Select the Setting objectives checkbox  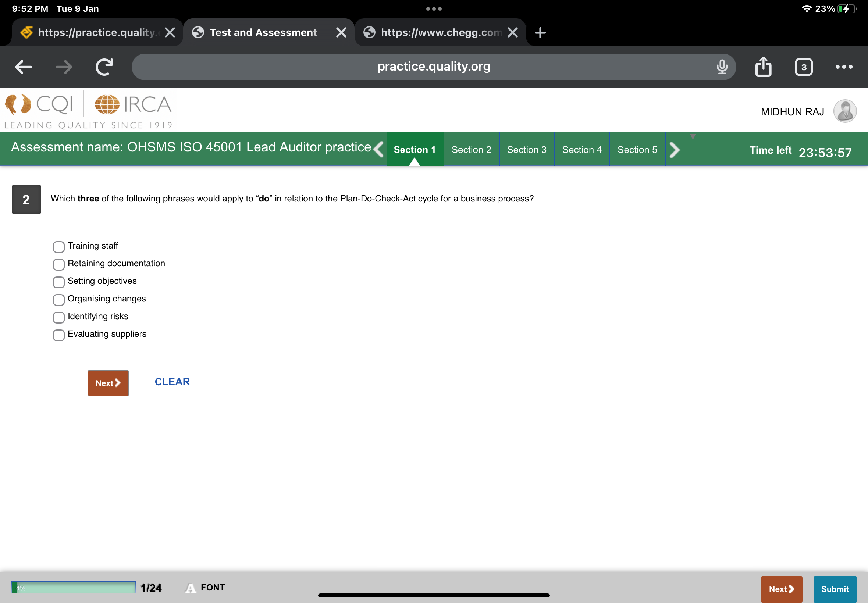(x=58, y=282)
